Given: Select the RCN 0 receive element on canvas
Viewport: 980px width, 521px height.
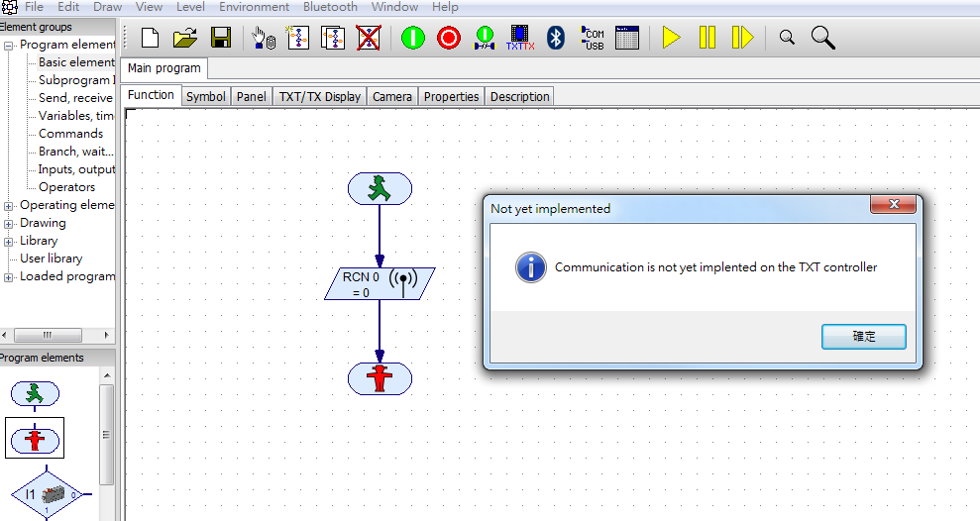Looking at the screenshot, I should pos(379,284).
